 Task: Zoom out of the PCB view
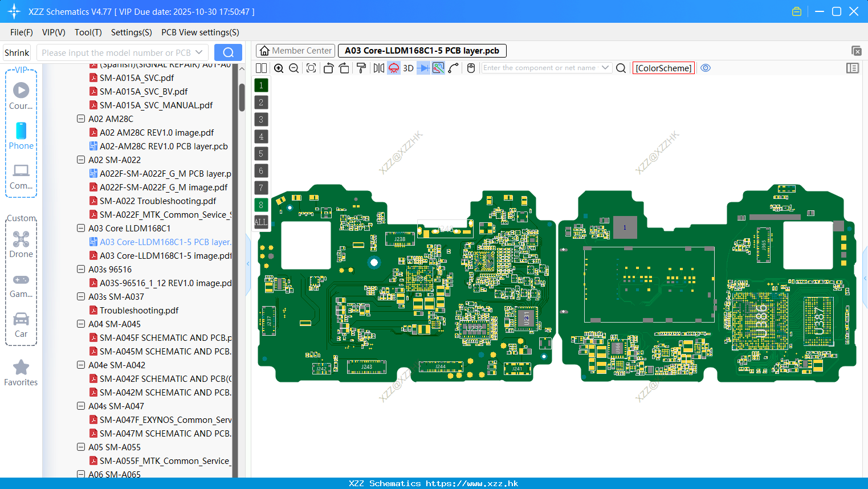click(x=294, y=68)
